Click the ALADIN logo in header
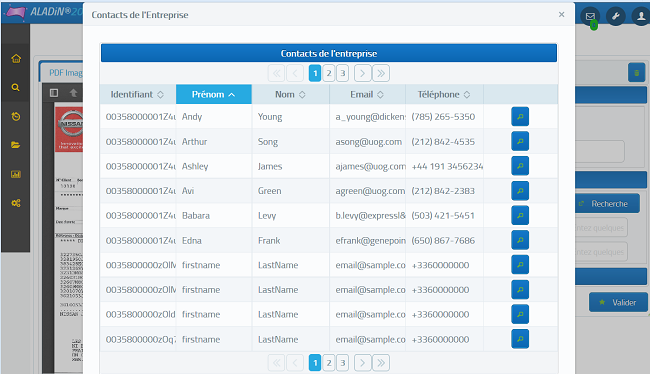Screen dimensions: 650x374 click(x=44, y=12)
